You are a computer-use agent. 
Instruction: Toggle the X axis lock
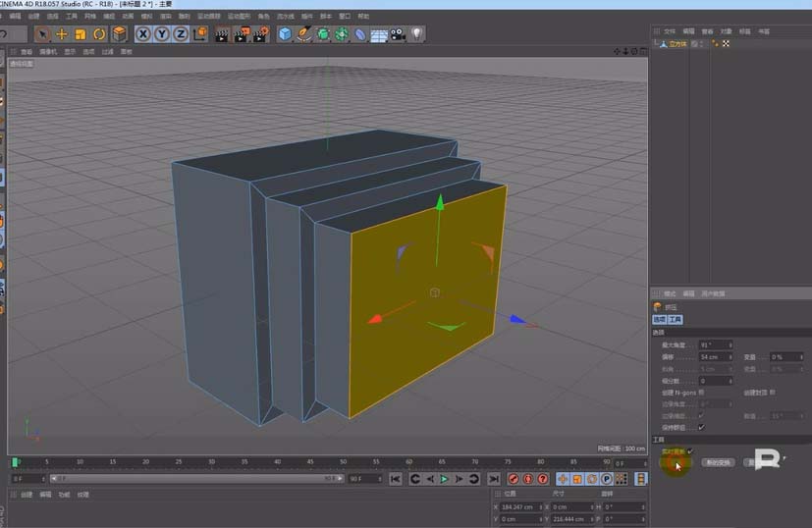(x=143, y=34)
